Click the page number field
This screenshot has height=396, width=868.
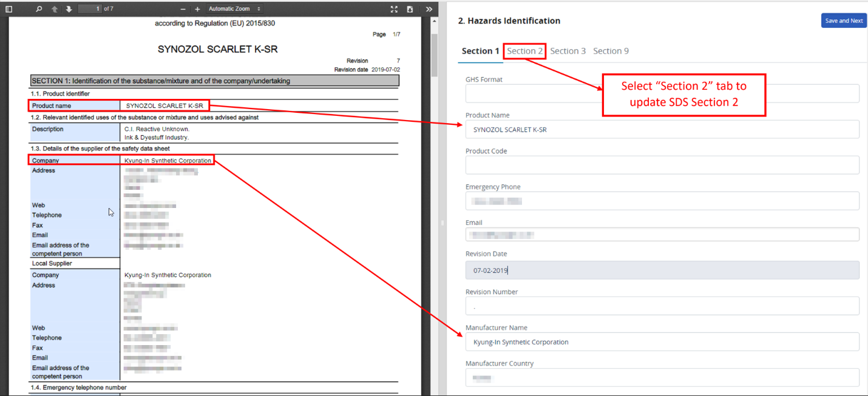coord(90,9)
